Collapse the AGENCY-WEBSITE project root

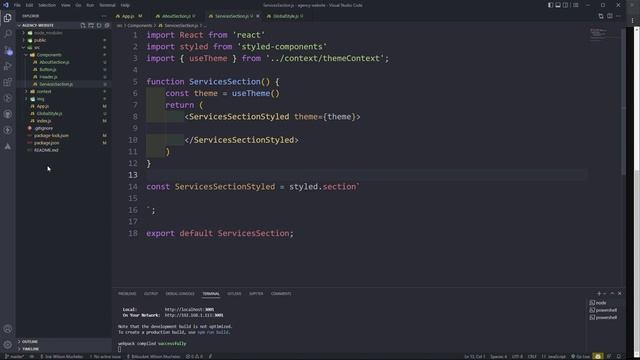point(63,25)
